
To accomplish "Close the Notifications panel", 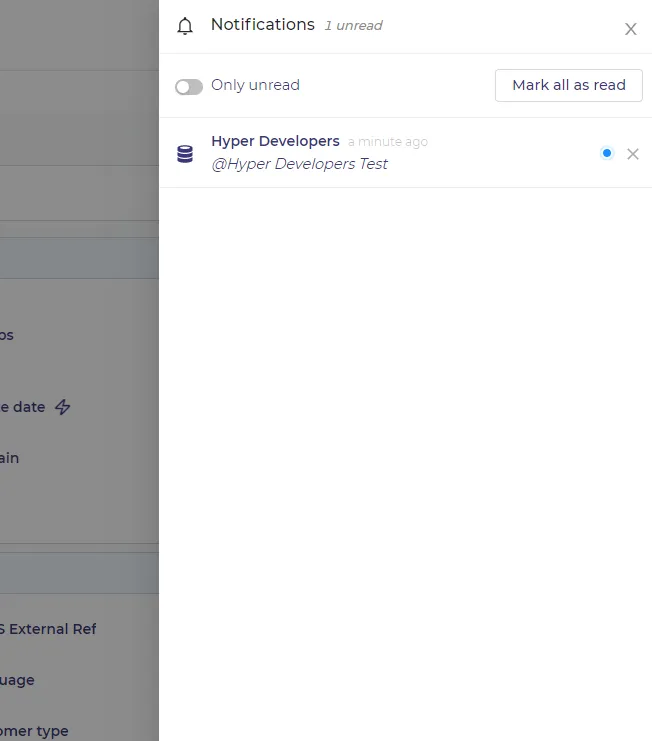I will point(631,29).
